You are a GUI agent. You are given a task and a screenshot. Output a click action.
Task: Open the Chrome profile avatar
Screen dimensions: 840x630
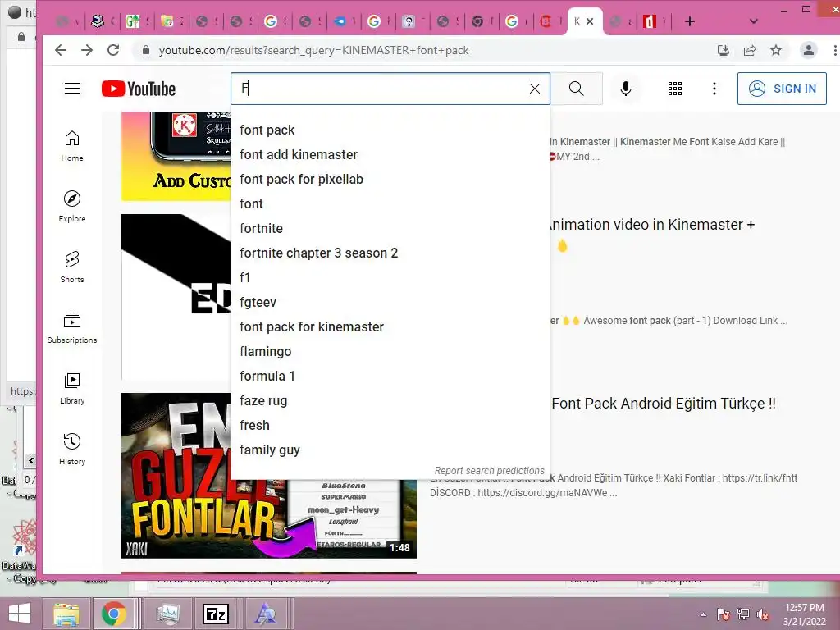coord(808,50)
